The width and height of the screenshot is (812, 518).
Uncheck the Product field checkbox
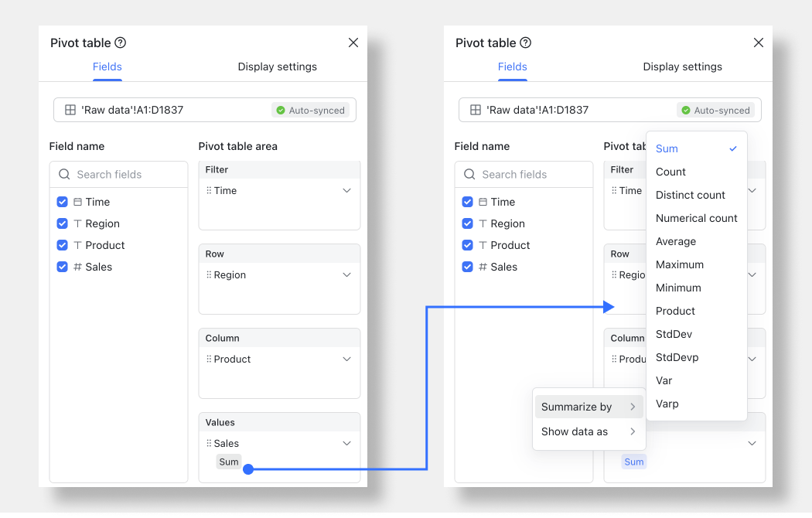[62, 245]
